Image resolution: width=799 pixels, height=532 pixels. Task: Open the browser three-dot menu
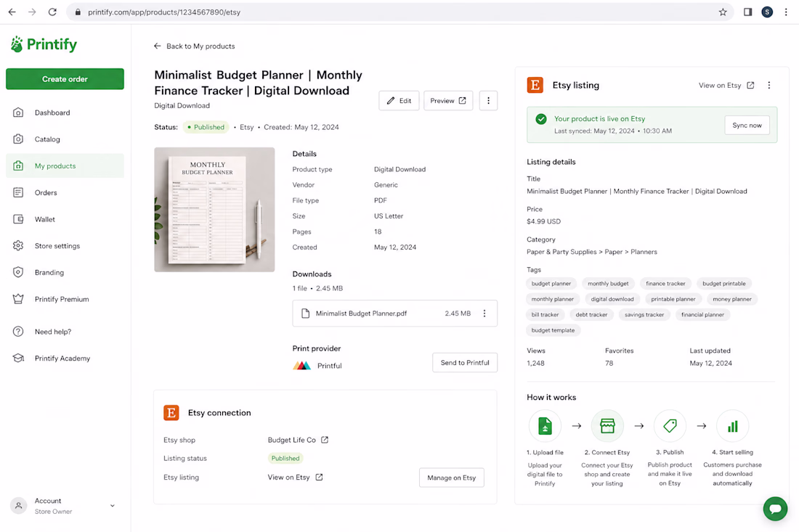click(x=786, y=12)
